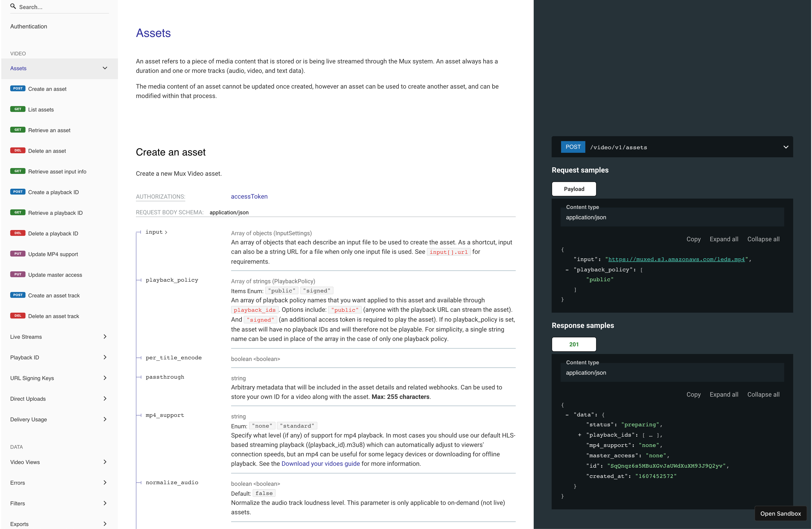Select the 201 response sample tab

(574, 344)
